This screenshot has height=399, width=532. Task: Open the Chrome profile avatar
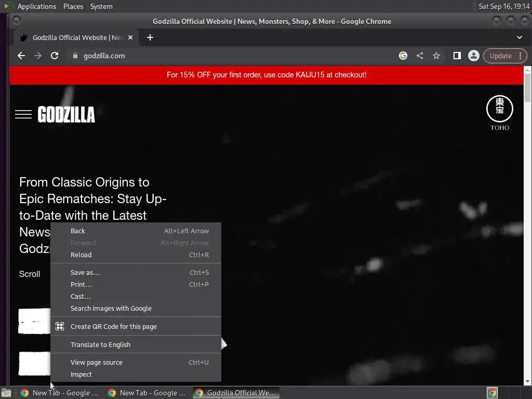click(x=474, y=56)
